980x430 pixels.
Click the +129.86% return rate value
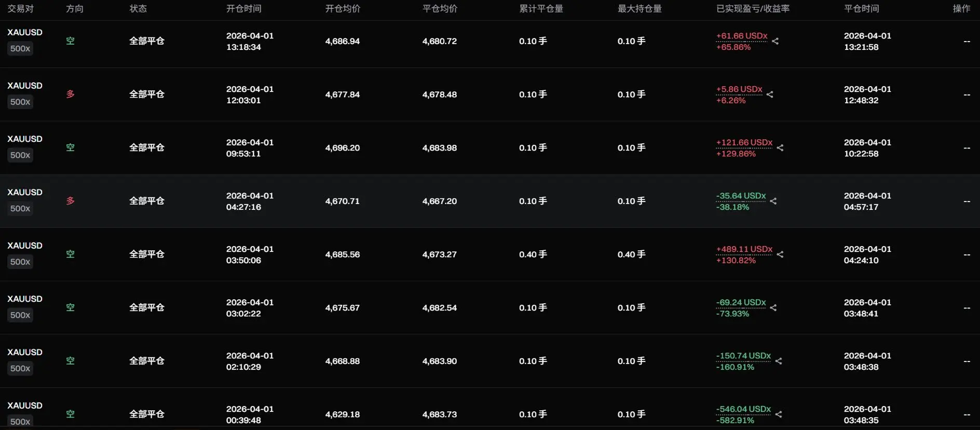tap(736, 154)
